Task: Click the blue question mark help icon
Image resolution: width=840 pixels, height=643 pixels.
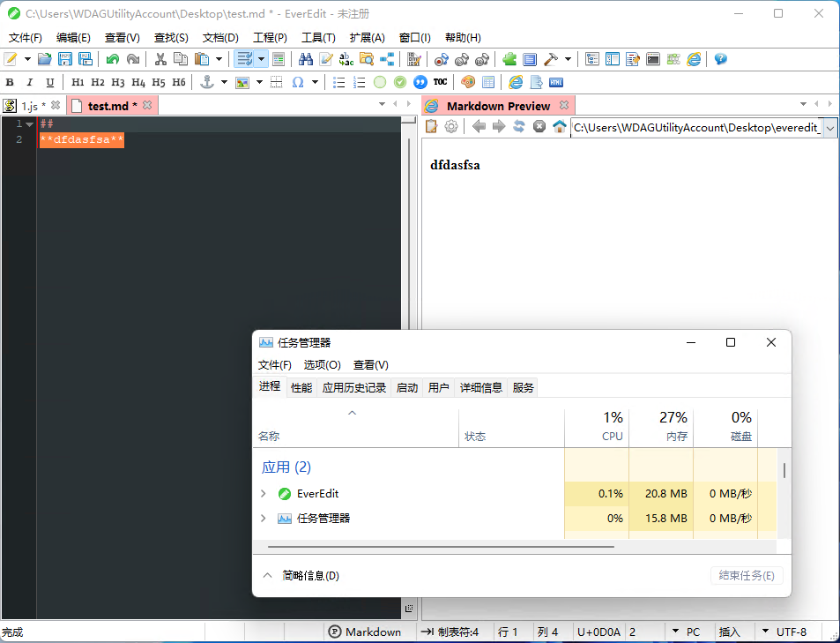Action: [720, 59]
